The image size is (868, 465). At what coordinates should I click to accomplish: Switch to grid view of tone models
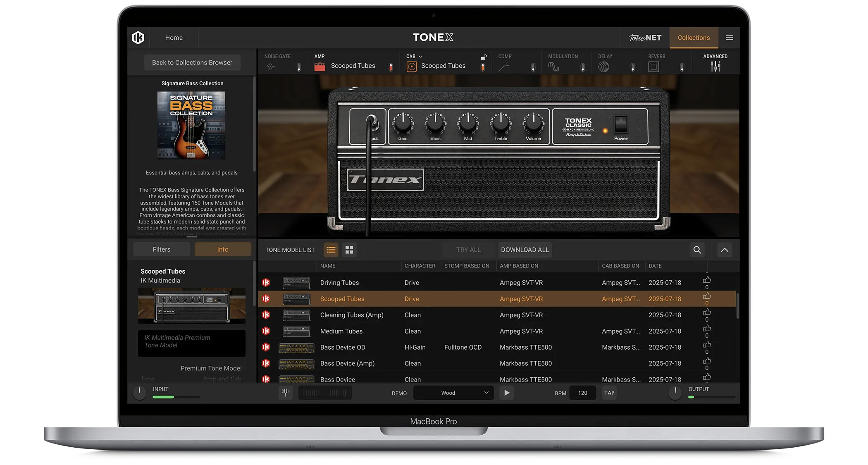(x=349, y=250)
